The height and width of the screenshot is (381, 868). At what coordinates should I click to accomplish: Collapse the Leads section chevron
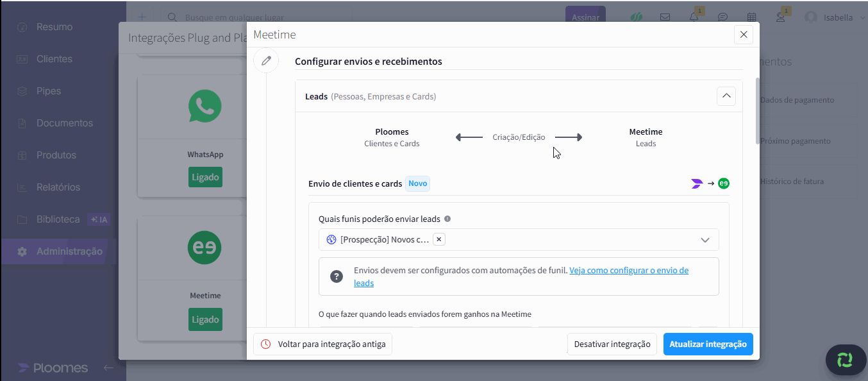(726, 96)
